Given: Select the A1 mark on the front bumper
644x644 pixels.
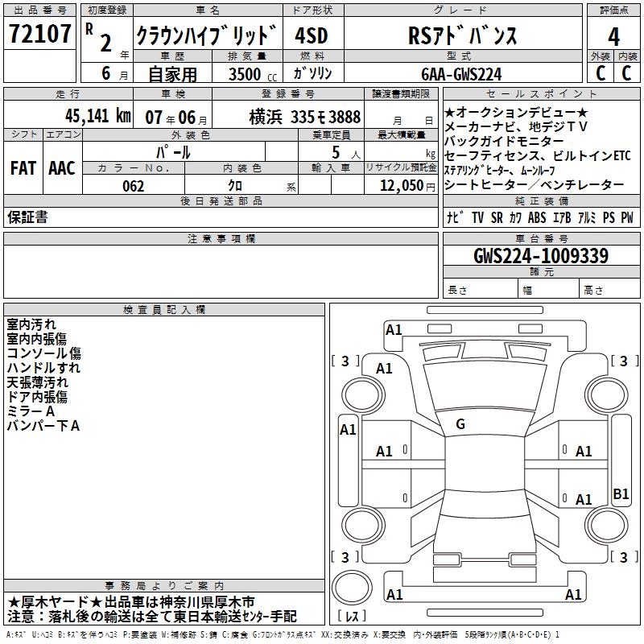Looking at the screenshot, I should pos(393,330).
